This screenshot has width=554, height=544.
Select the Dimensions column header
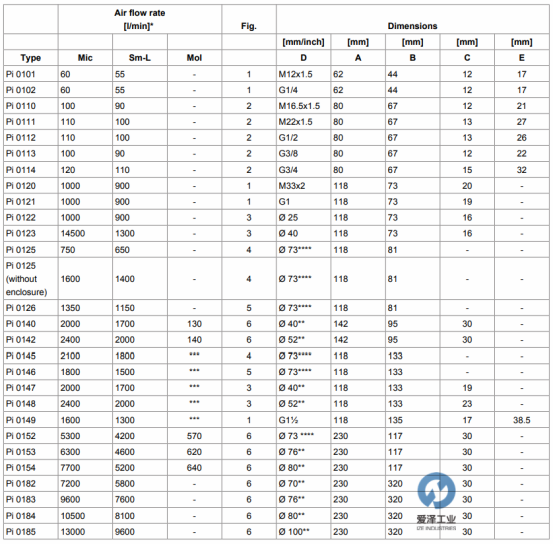pos(412,26)
